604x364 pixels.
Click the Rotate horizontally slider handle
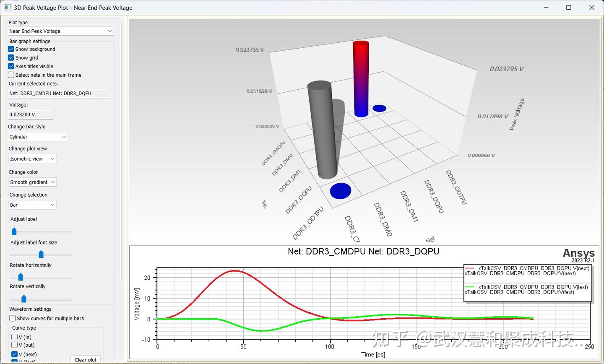click(x=21, y=277)
